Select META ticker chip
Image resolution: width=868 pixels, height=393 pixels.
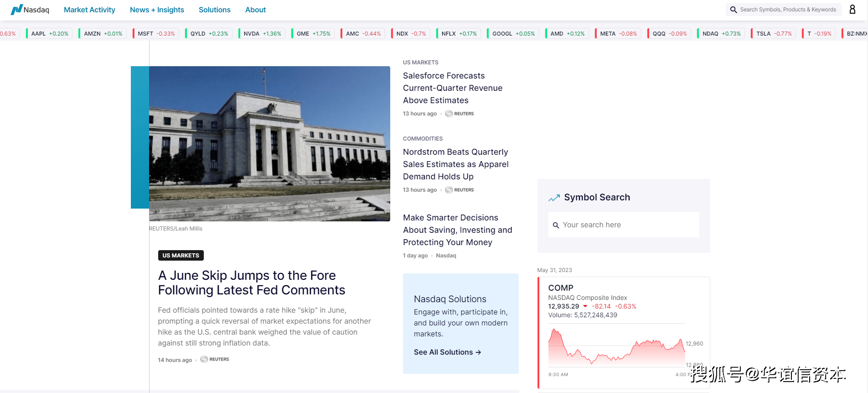pyautogui.click(x=618, y=33)
